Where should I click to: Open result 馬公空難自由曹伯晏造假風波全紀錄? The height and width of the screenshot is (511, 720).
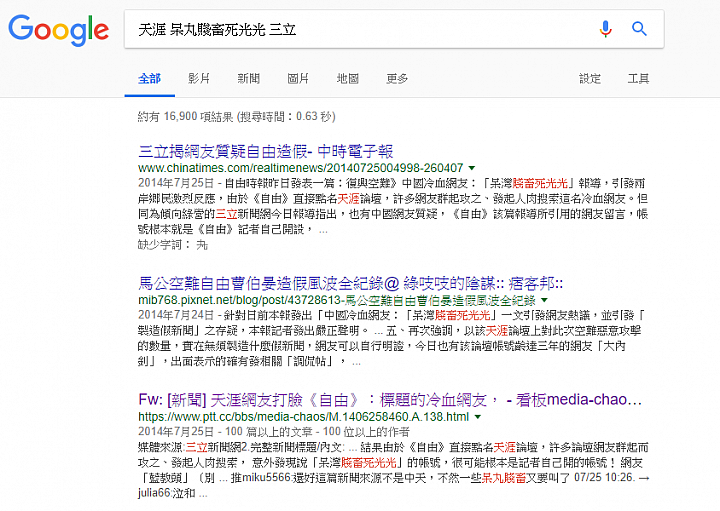point(350,283)
